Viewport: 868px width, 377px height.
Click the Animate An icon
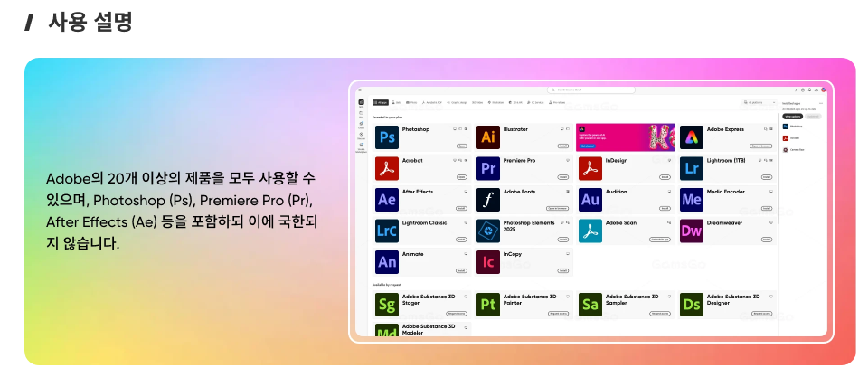point(387,262)
